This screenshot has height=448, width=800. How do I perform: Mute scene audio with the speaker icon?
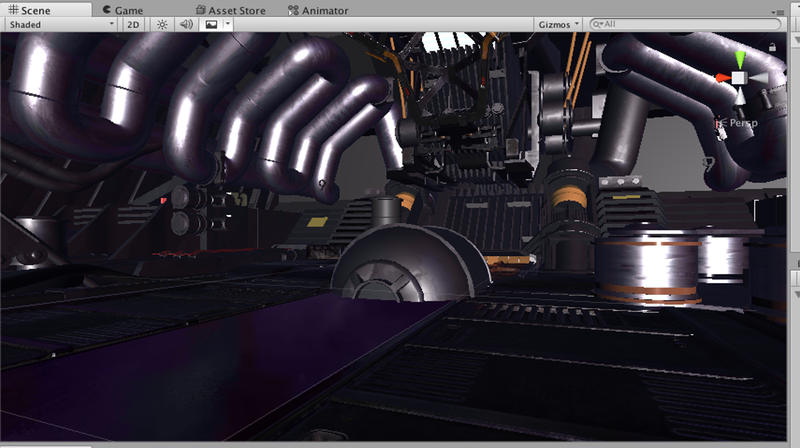186,24
